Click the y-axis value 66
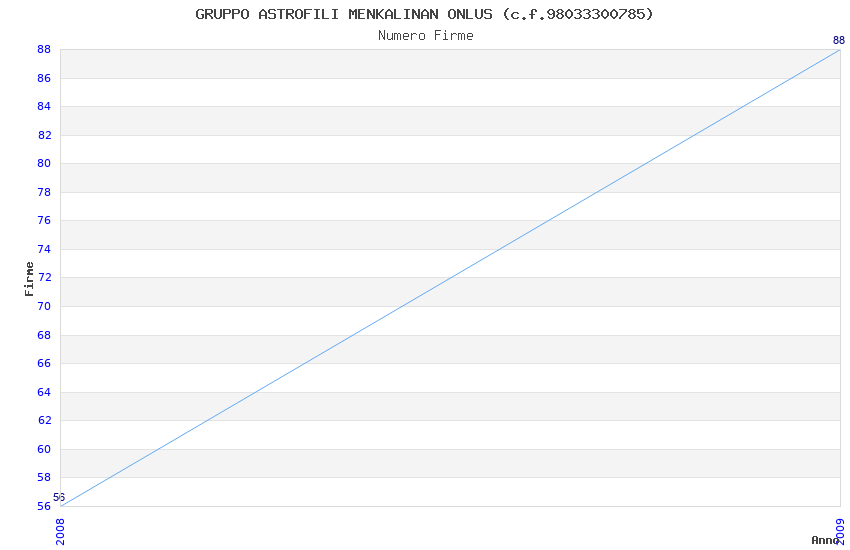 (44, 363)
